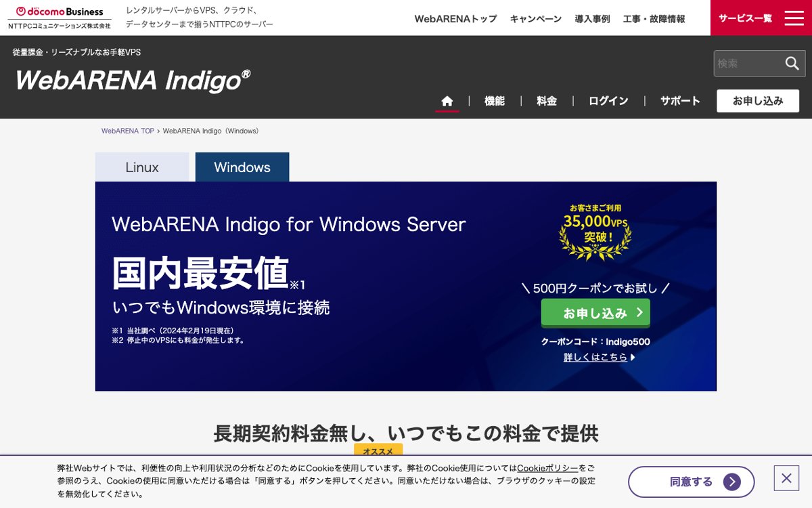Open 工事・故障情報 menu item
Screen dimensions: 812x508
point(654,19)
